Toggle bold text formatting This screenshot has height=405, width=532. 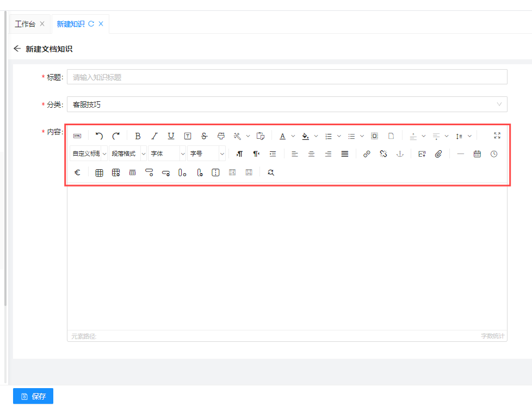(138, 136)
